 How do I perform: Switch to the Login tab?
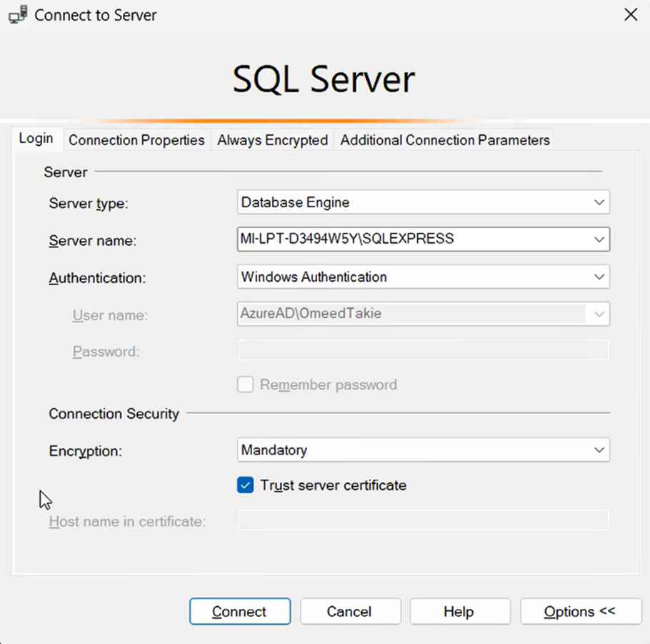[36, 139]
